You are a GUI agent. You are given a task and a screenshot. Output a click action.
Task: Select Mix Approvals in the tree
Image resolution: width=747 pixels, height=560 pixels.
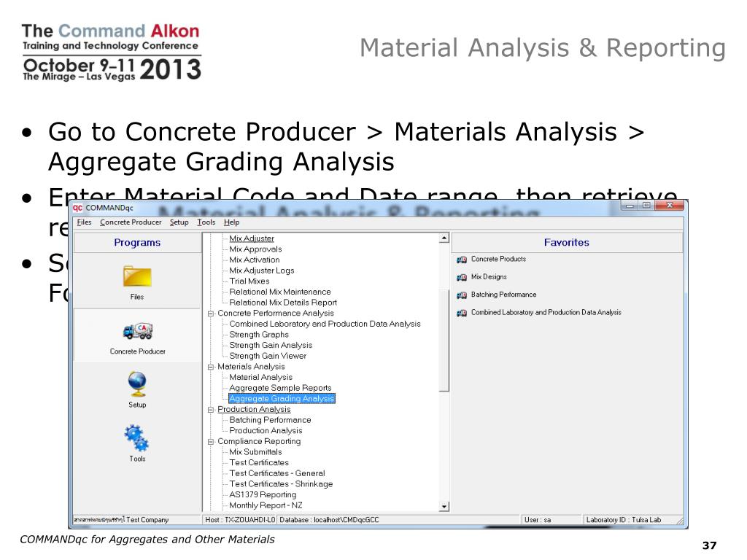[255, 249]
